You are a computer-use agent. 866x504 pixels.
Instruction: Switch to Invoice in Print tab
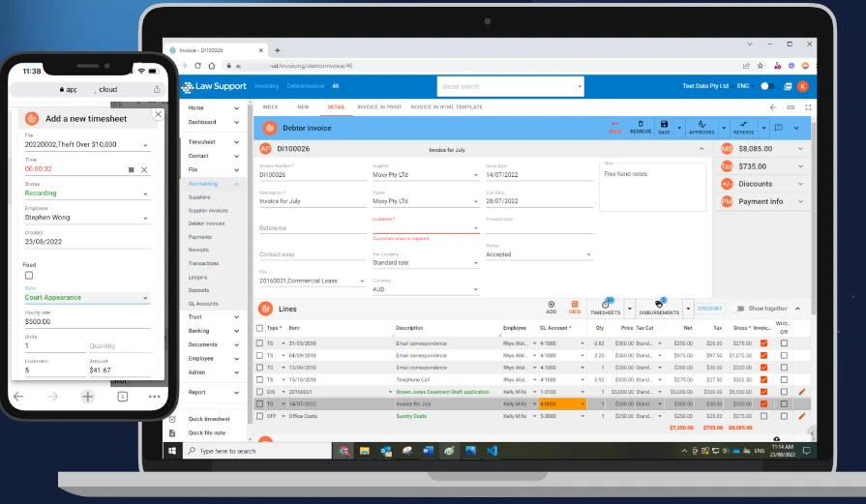(x=378, y=106)
